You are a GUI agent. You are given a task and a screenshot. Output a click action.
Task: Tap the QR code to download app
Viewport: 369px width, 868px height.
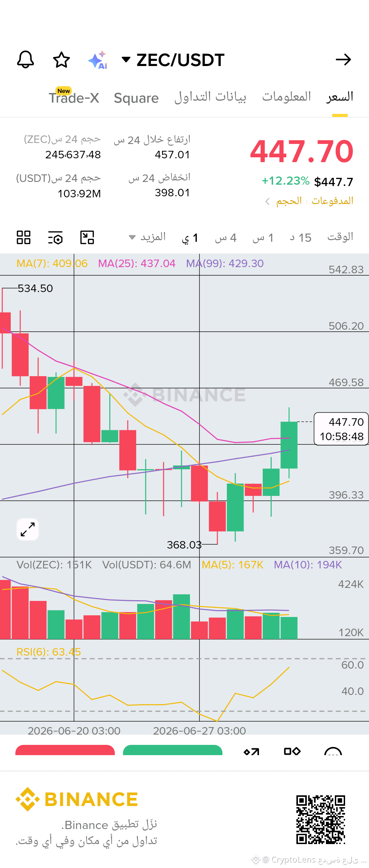(320, 820)
